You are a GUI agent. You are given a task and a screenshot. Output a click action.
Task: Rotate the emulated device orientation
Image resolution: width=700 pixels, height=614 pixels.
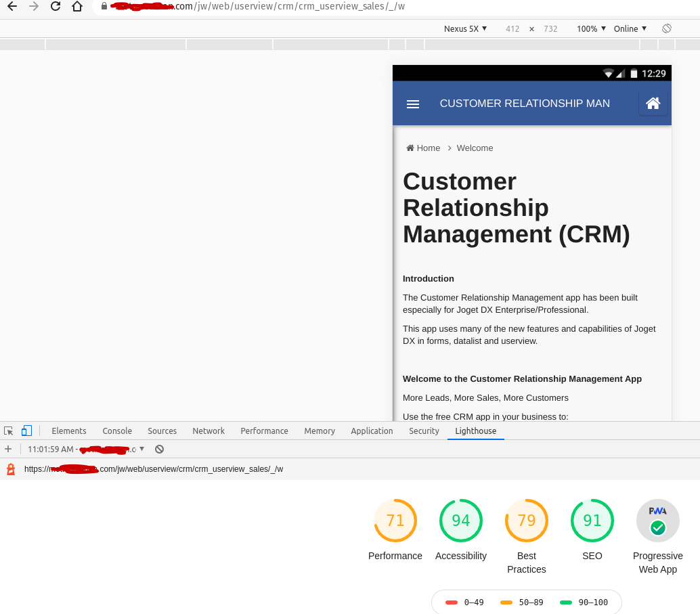tap(667, 28)
